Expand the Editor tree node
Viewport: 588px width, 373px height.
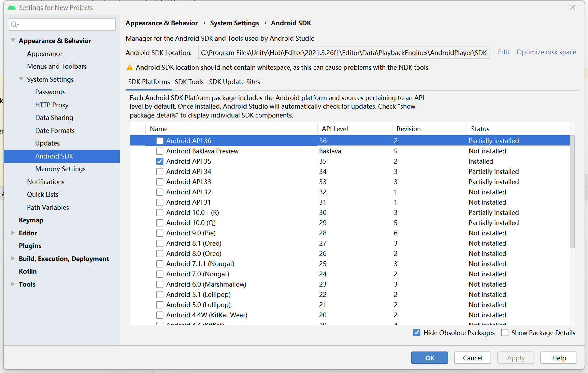(x=13, y=233)
